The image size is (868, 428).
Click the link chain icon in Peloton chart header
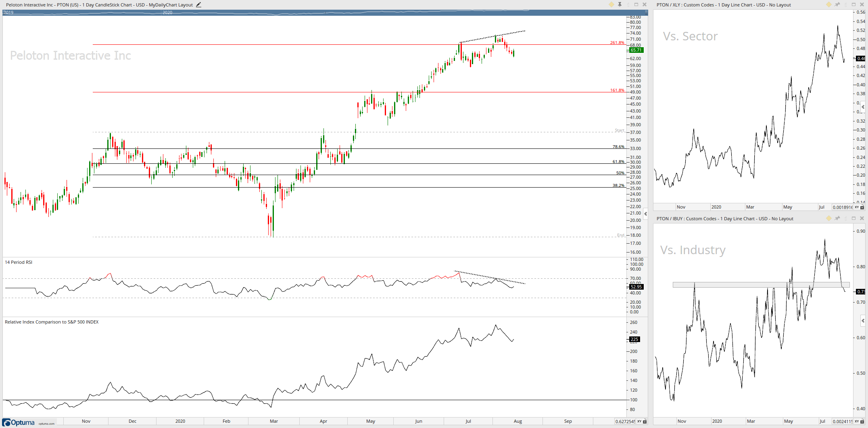point(628,4)
